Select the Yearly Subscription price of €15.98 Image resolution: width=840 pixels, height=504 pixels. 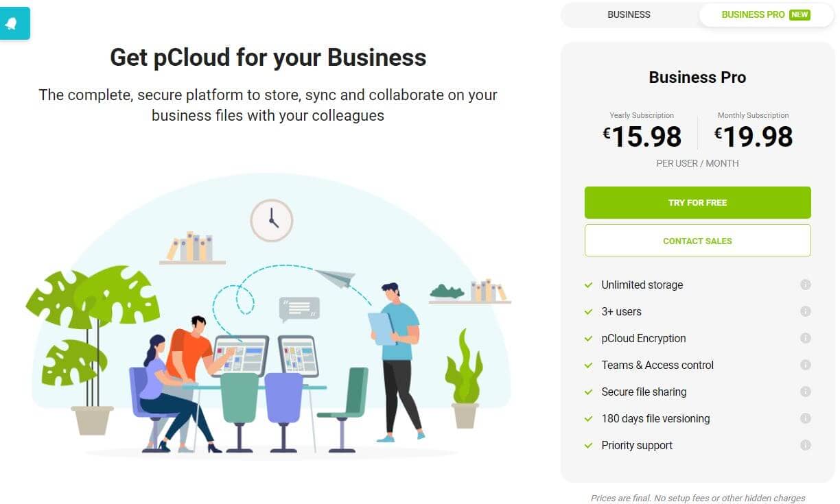tap(642, 136)
